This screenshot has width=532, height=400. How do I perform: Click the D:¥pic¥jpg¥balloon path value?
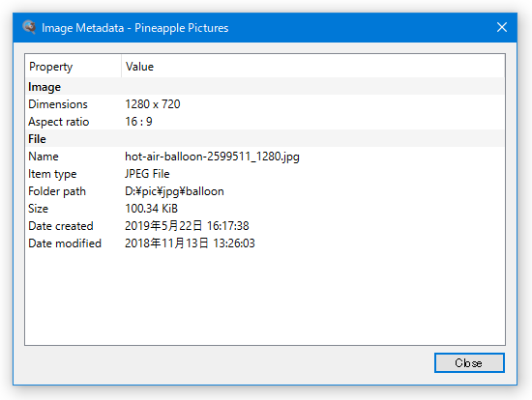[x=174, y=191]
